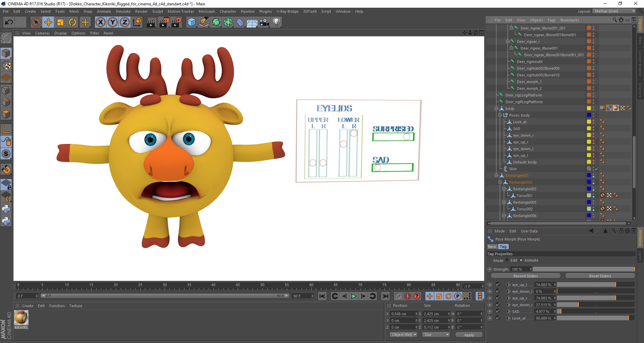Toggle the snap S icon

pyautogui.click(x=6, y=154)
